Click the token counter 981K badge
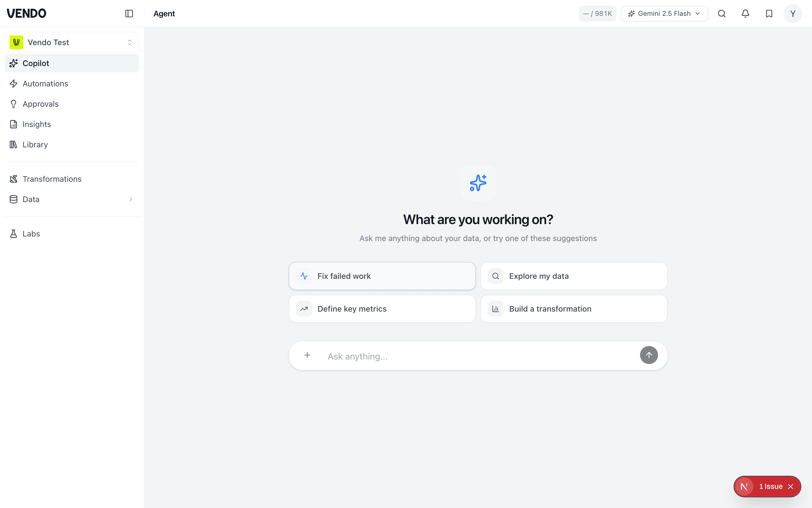The height and width of the screenshot is (508, 812). 597,14
